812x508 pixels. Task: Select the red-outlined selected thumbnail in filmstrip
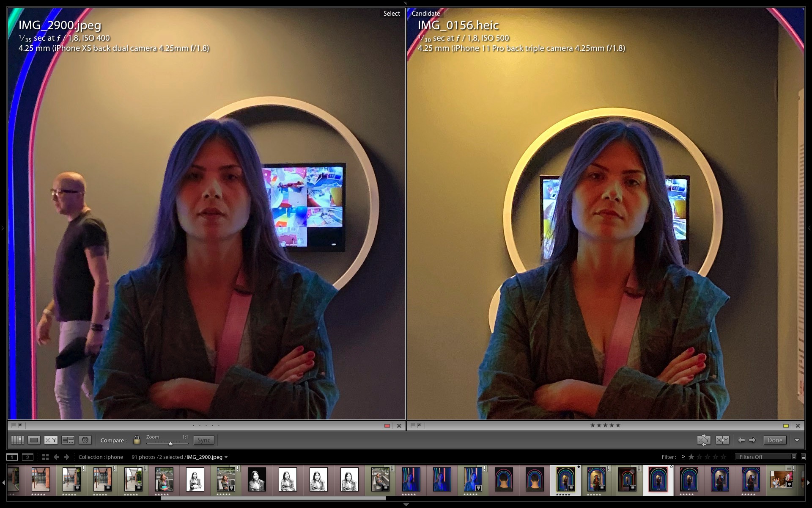point(658,479)
